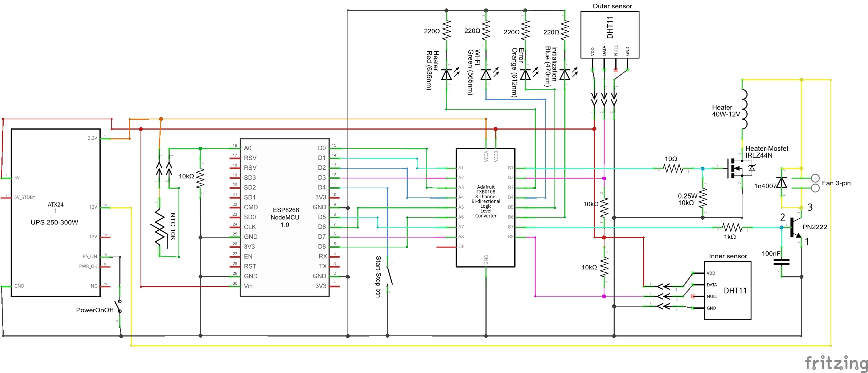The width and height of the screenshot is (868, 373).
Task: Select the ATX24 UPS 250-300W power supply block
Action: point(56,212)
